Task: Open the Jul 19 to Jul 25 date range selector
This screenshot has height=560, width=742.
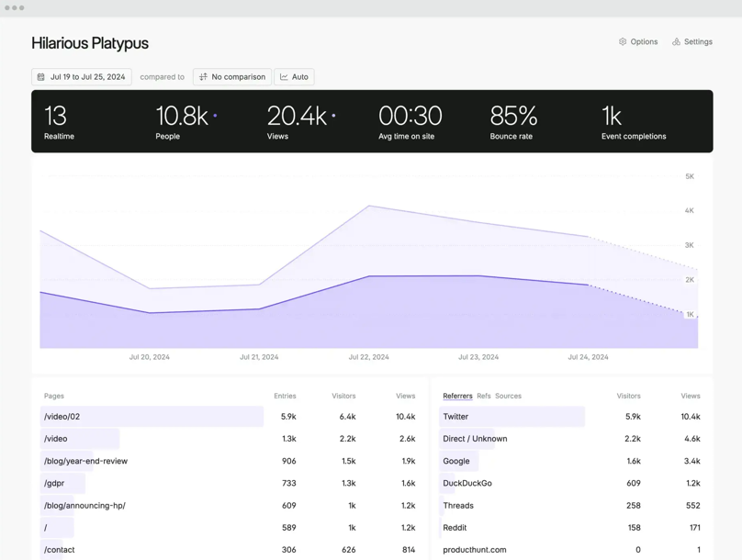Action: coord(82,77)
